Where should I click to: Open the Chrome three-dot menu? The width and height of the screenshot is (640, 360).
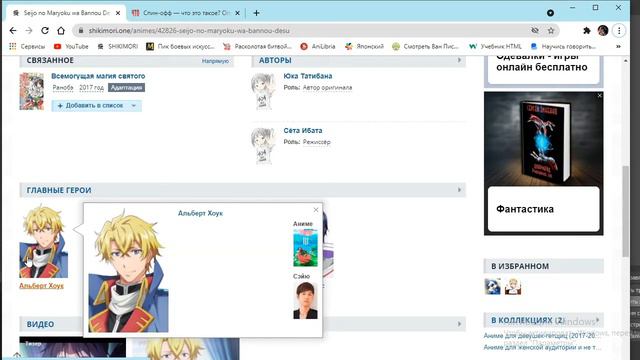click(619, 31)
